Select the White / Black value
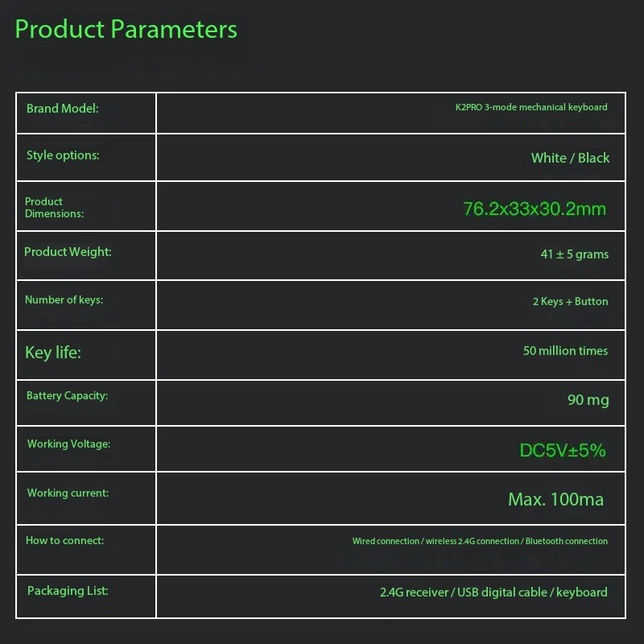 (570, 158)
